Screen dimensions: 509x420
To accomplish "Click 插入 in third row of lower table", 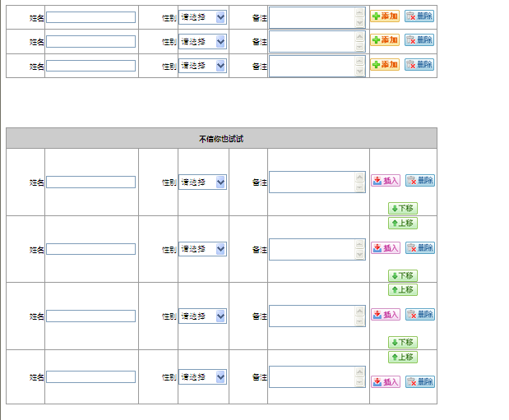I will [386, 315].
